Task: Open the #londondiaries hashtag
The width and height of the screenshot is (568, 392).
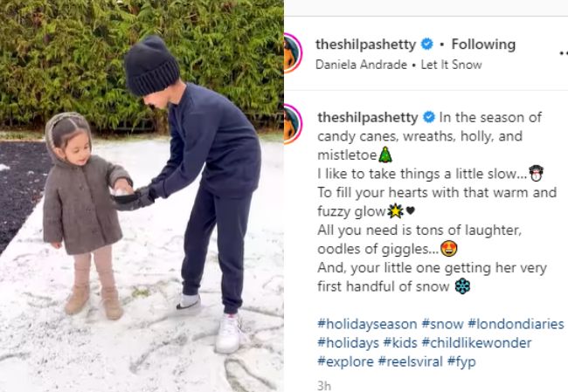Action: tap(516, 324)
